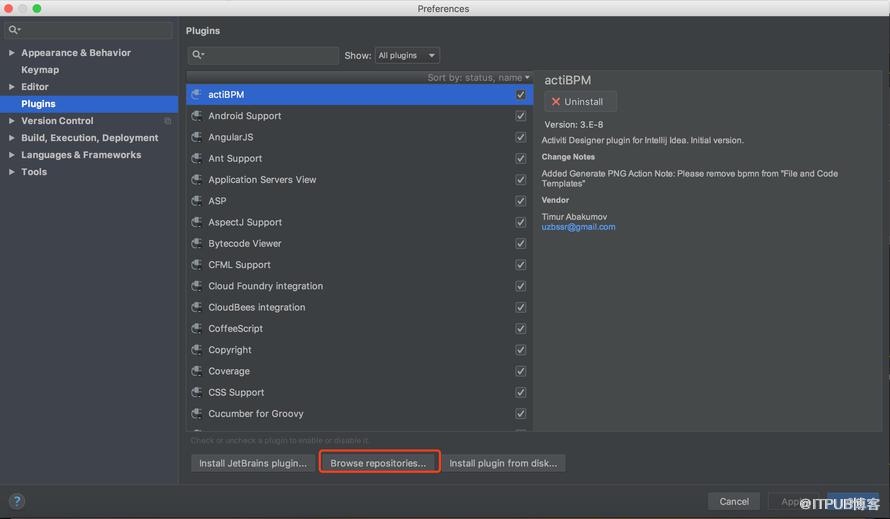Disable the Bytecode Viewer checkbox
The width and height of the screenshot is (890, 519).
click(520, 244)
